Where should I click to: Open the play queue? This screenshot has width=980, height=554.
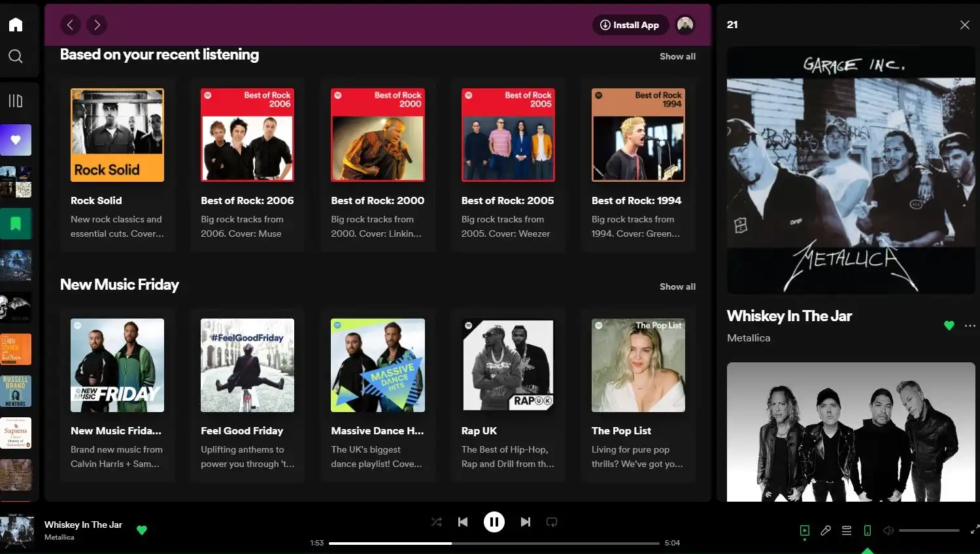pos(847,530)
